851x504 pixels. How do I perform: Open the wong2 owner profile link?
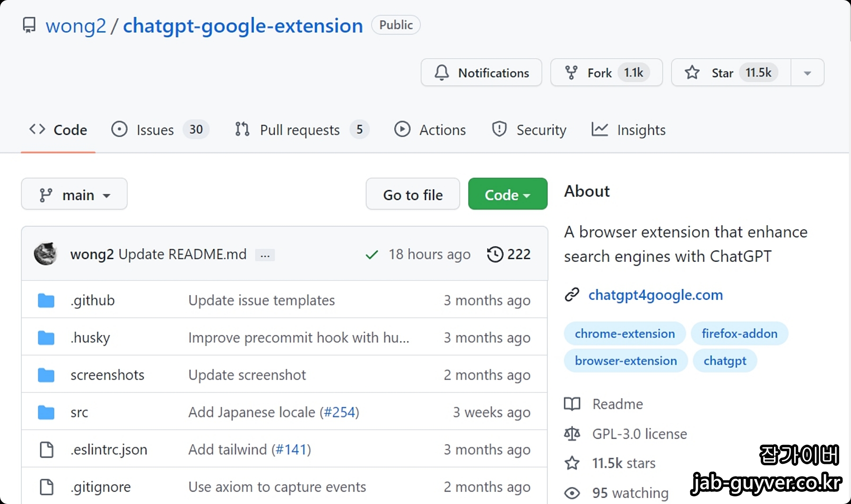(x=76, y=26)
